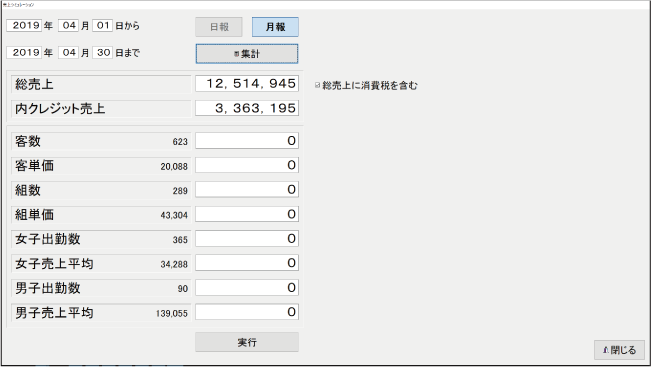Click the 男子出勤数 value 90
The width and height of the screenshot is (651, 367).
tap(183, 289)
